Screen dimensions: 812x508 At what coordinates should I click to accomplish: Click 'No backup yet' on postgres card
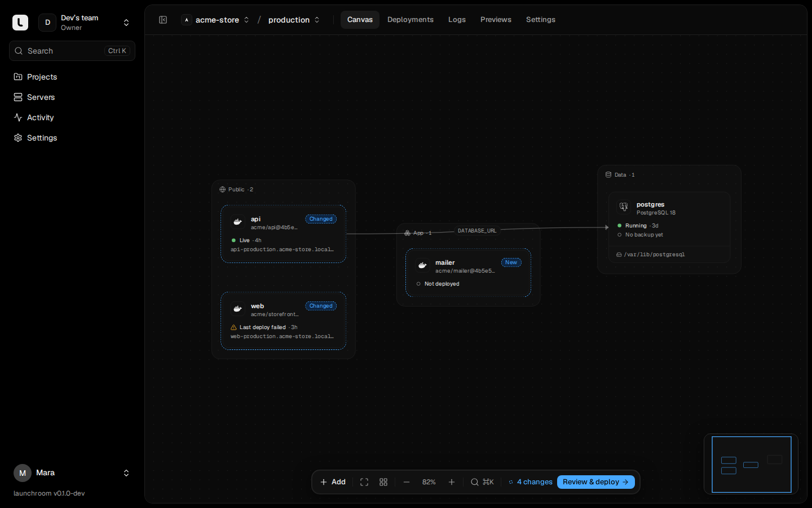(644, 235)
